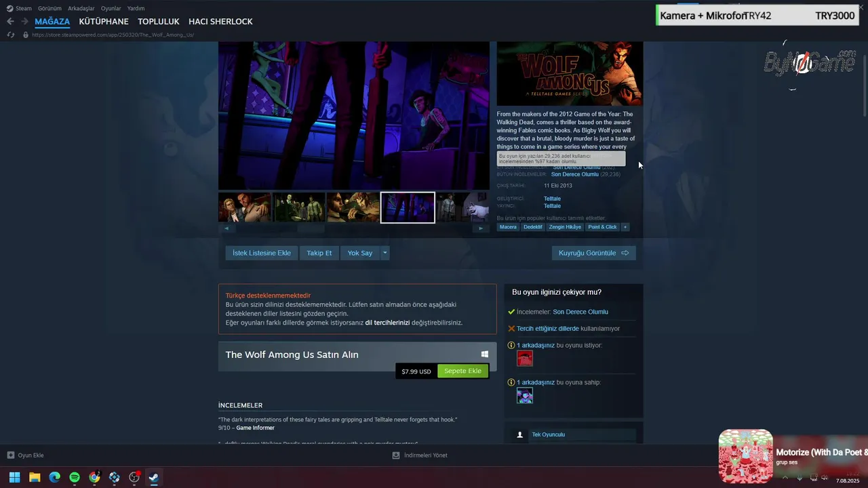Go back with the back arrow
The height and width of the screenshot is (488, 868).
coord(10,22)
